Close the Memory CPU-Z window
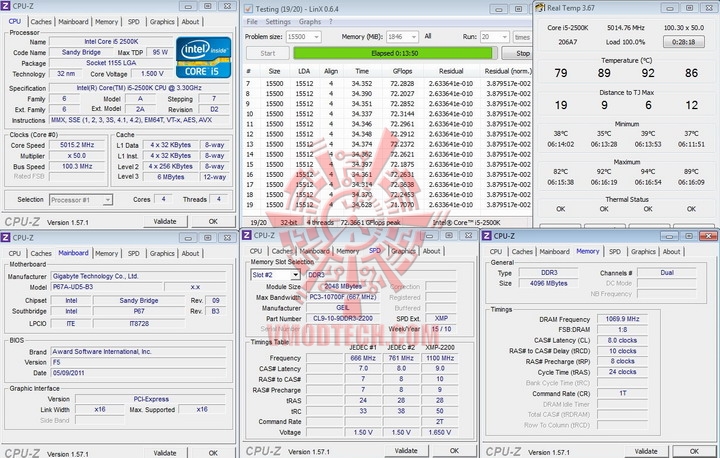Screen dimensions: 720x458 point(708,236)
